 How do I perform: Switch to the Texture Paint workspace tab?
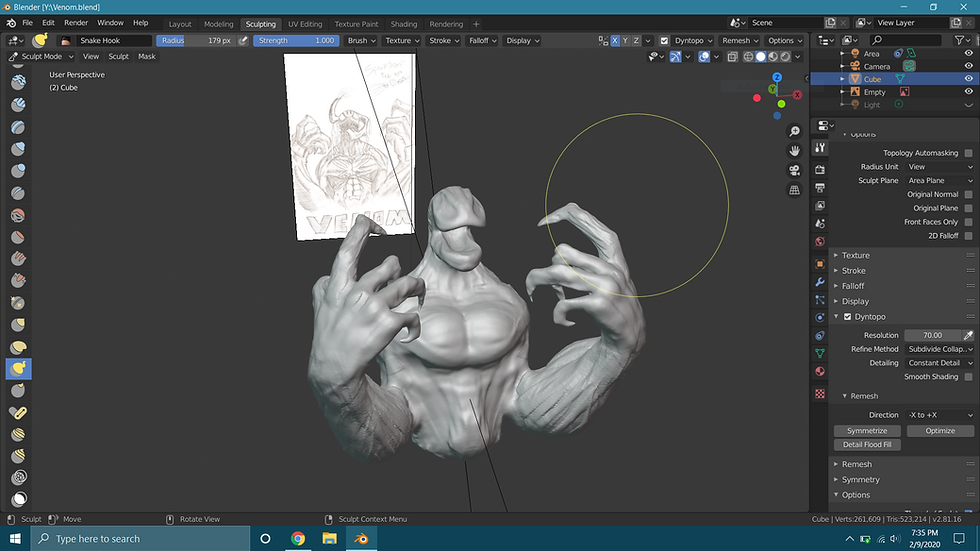[x=356, y=24]
